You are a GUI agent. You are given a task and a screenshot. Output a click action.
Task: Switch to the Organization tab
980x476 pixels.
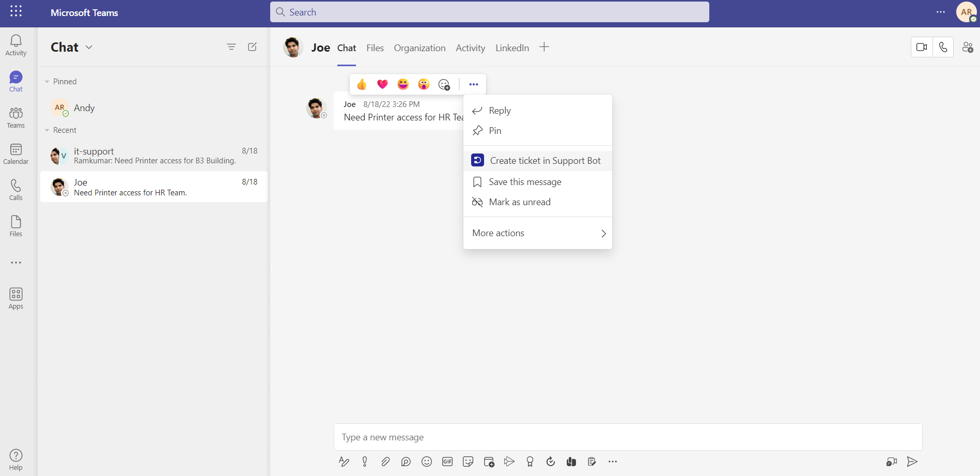pos(419,48)
